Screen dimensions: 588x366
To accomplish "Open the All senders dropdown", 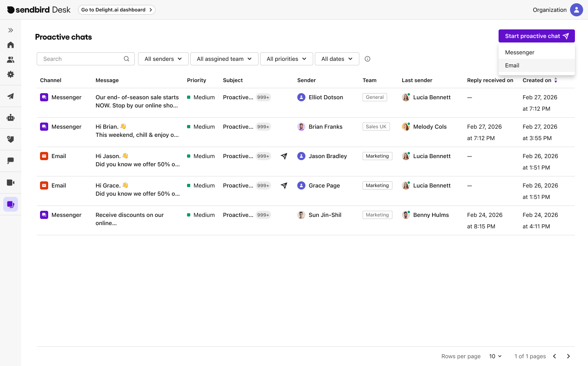I will click(163, 59).
